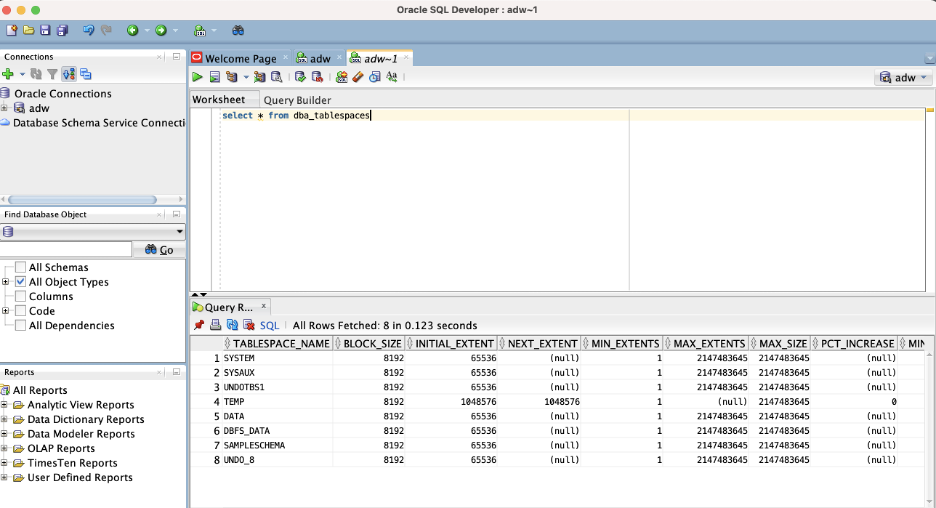Click the SQL link in results toolbar

pos(269,325)
